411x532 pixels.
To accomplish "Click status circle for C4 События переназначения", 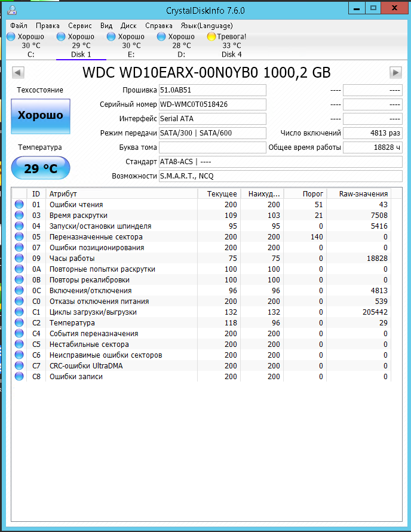I will pos(19,333).
